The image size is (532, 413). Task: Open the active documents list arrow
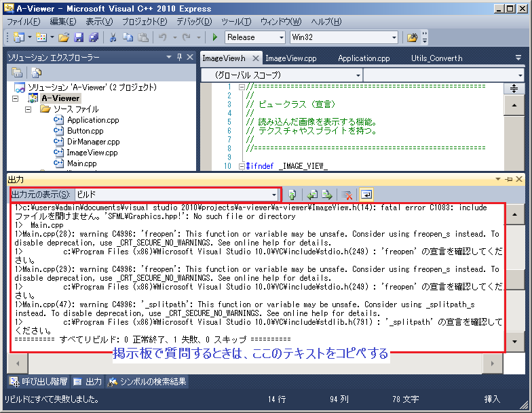pyautogui.click(x=518, y=58)
